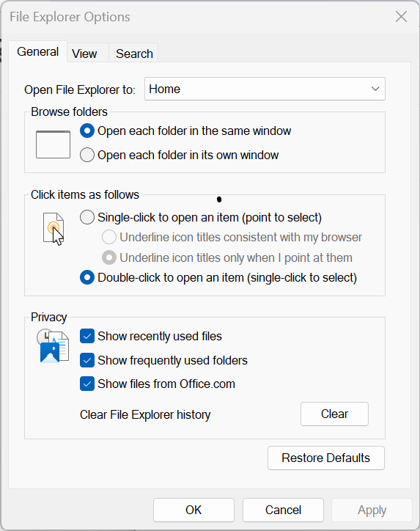Close the File Explorer Options dialog
The width and height of the screenshot is (420, 531).
401,16
